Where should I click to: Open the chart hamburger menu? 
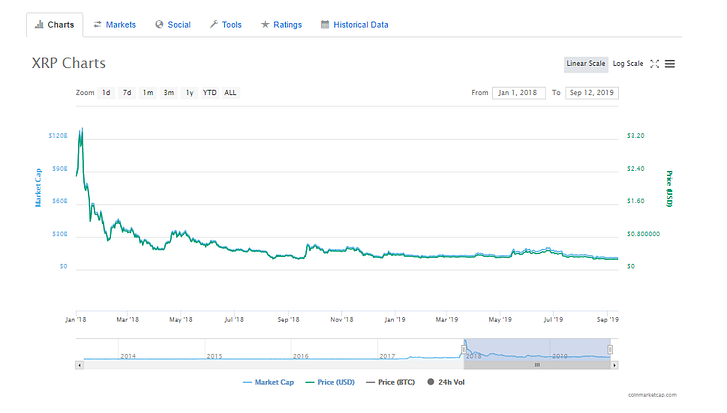tap(670, 64)
